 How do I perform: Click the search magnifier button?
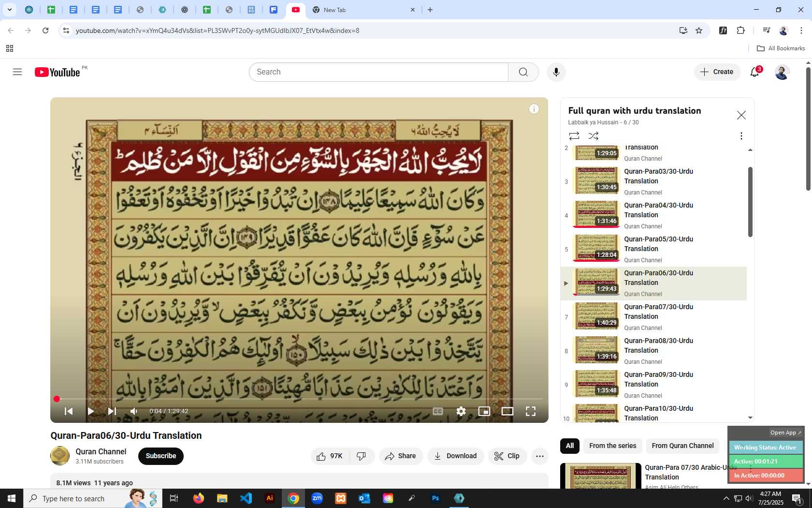tap(523, 72)
